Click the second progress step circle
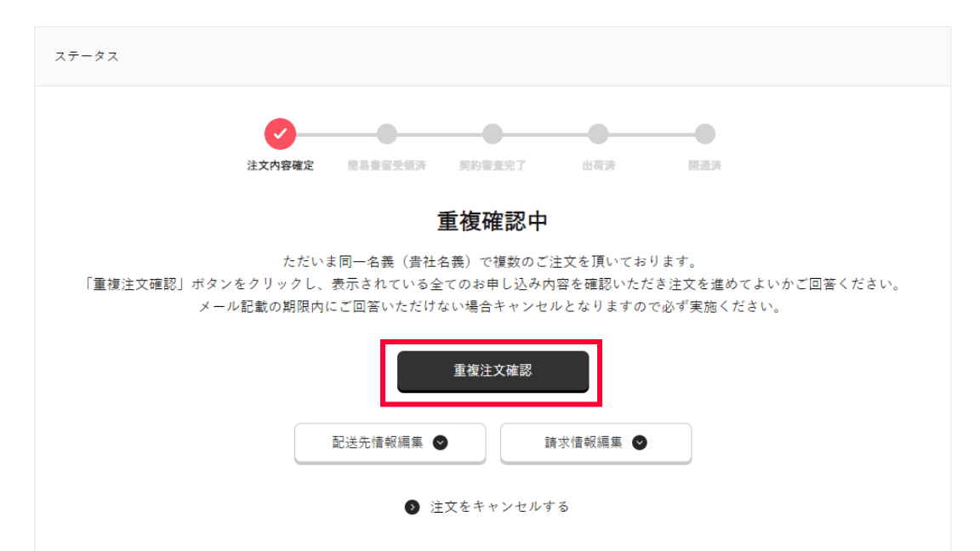The width and height of the screenshot is (980, 551). click(386, 133)
